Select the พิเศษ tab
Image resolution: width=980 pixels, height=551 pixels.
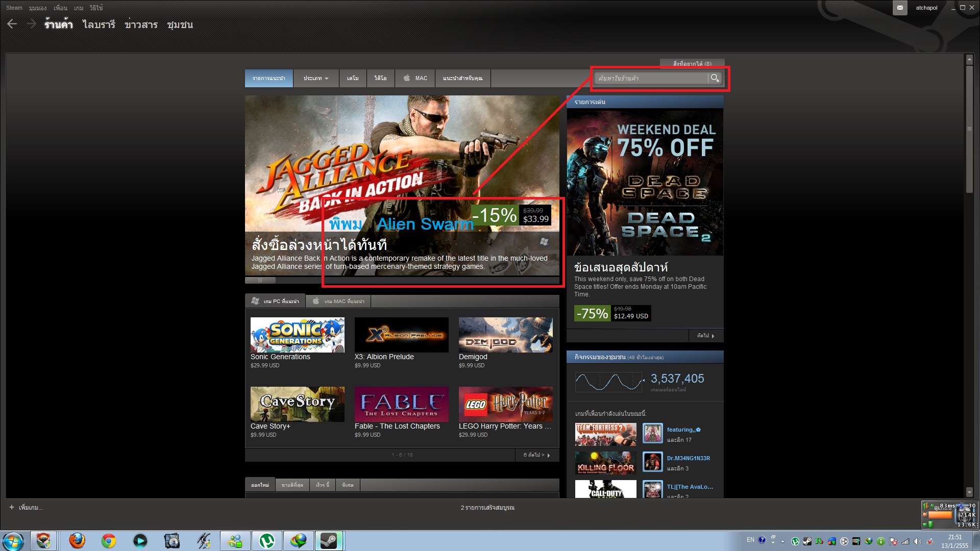[x=348, y=485]
